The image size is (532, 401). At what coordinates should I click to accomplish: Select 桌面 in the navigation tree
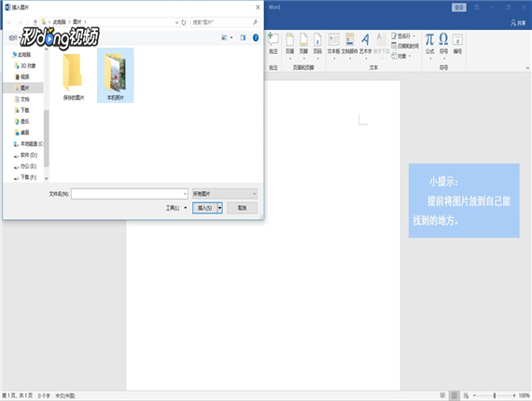point(25,132)
